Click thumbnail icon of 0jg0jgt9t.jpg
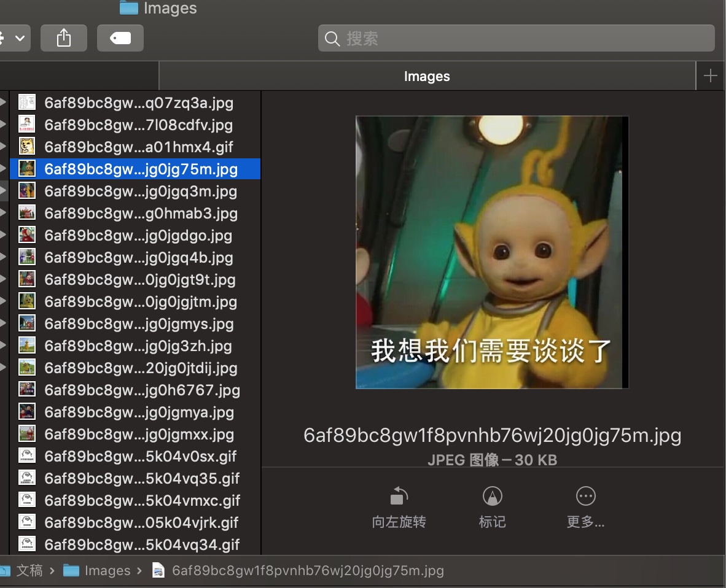 [27, 279]
